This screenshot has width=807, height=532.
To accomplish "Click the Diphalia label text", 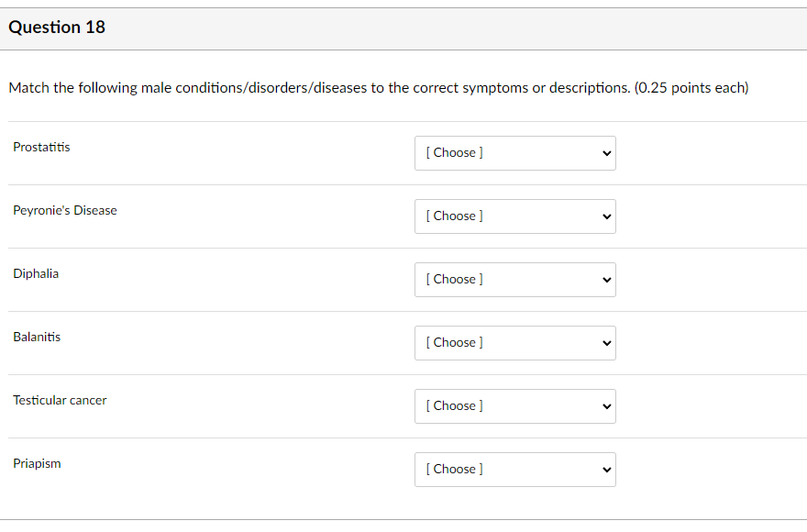I will click(x=36, y=273).
